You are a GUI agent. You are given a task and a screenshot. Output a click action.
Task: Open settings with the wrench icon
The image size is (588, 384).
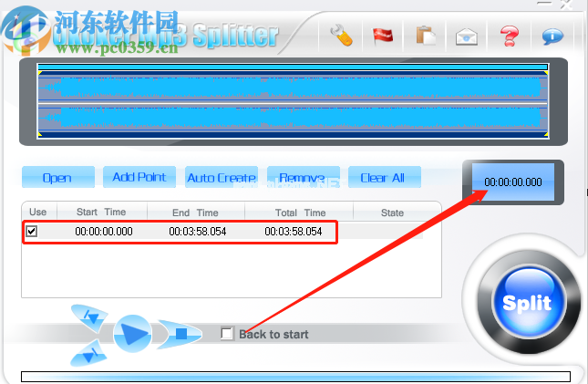tap(341, 36)
